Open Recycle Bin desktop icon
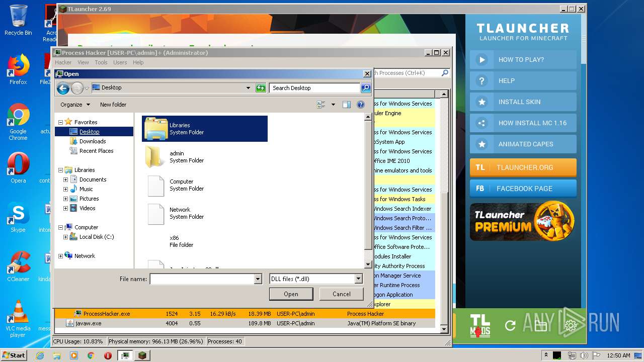Image resolution: width=644 pixels, height=362 pixels. (x=18, y=21)
